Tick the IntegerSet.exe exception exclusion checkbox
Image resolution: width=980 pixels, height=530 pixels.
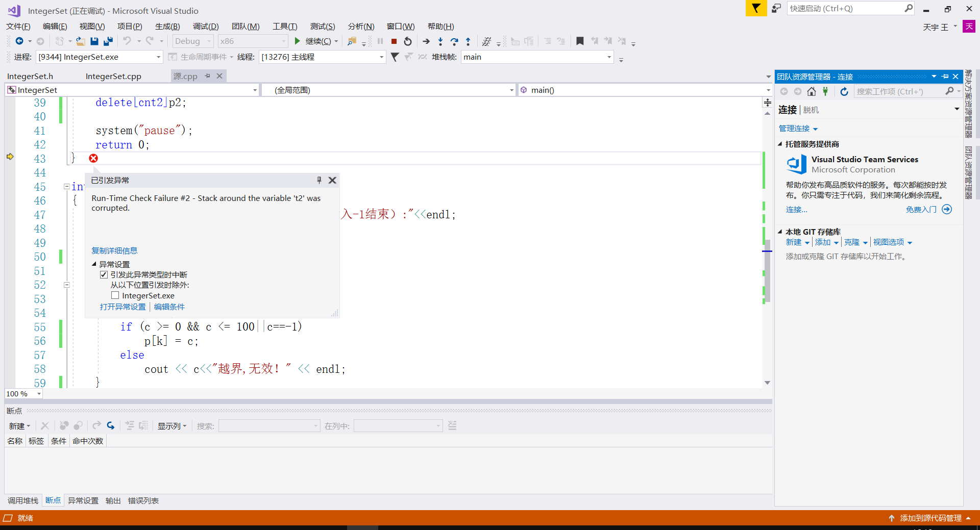point(115,295)
